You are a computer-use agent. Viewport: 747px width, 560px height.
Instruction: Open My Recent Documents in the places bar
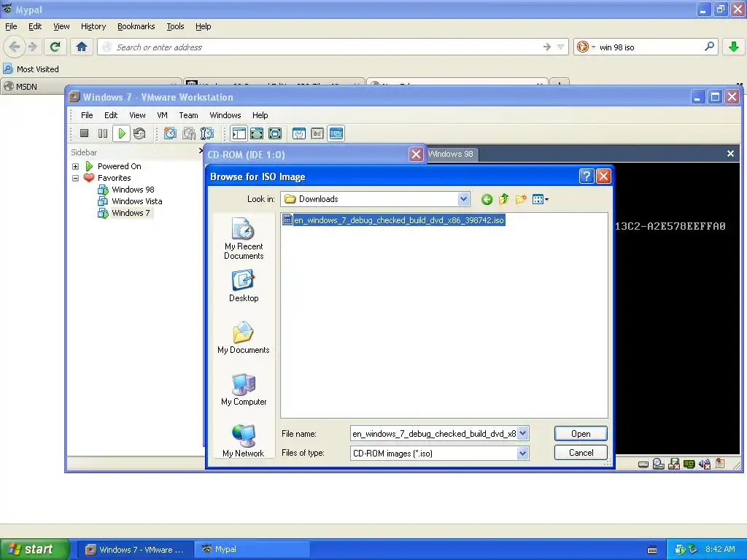coord(244,238)
